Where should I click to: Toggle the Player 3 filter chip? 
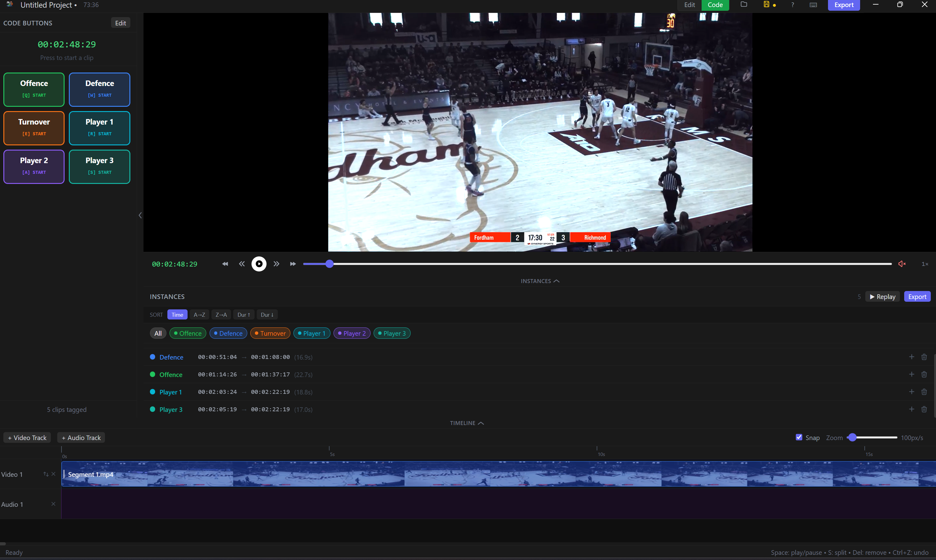(392, 333)
